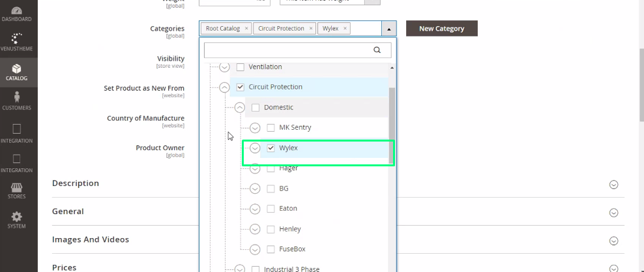Expand the Ventilation tree node
644x272 pixels.
224,67
